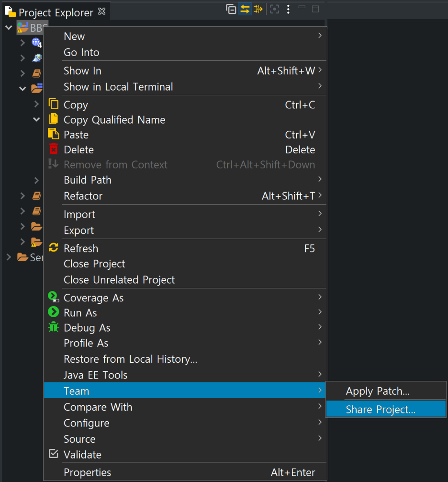Viewport: 448px width, 482px height.
Task: Choose Go Into from context menu
Action: point(185,52)
